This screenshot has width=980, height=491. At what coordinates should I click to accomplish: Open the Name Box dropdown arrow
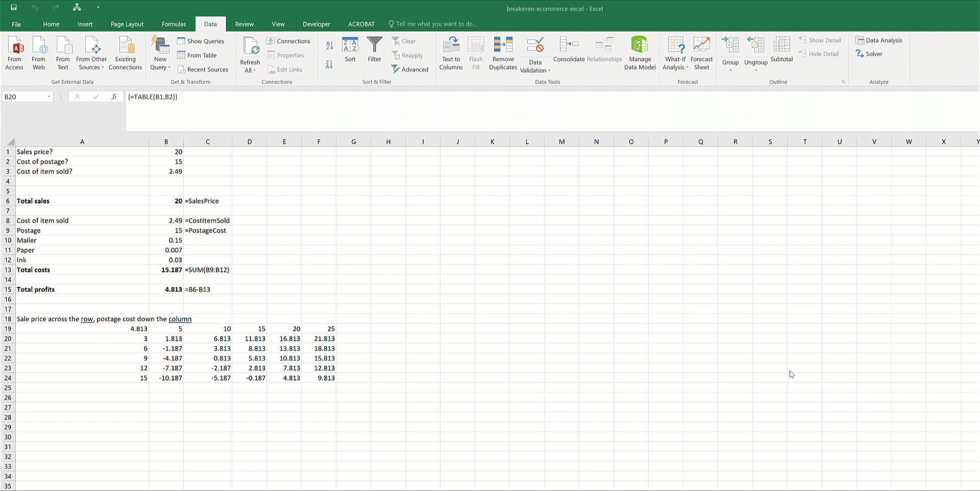point(49,97)
